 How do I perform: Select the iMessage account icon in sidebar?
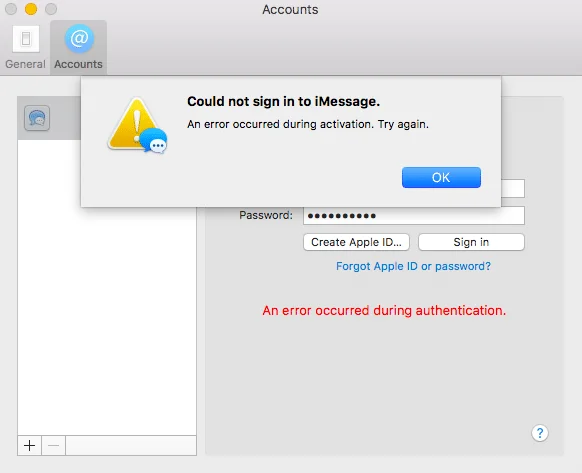point(37,118)
